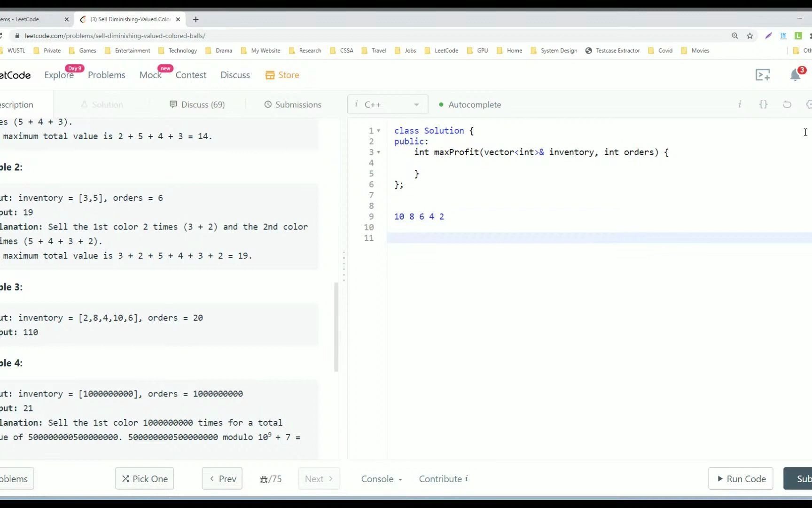Click empty editor line 11
The width and height of the screenshot is (812, 508).
point(599,238)
